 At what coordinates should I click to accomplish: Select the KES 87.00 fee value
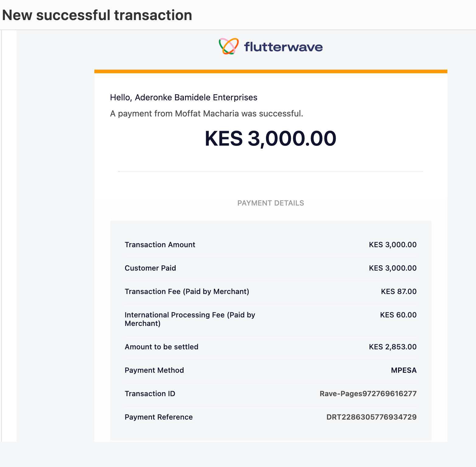point(399,292)
